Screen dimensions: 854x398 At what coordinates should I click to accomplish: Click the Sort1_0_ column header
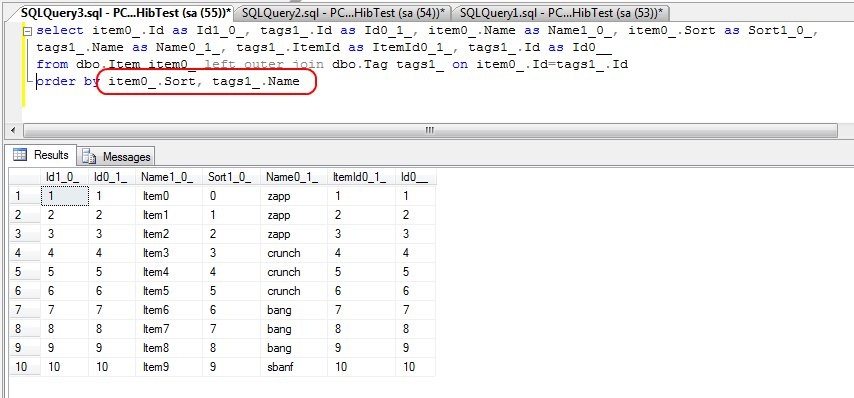click(230, 177)
